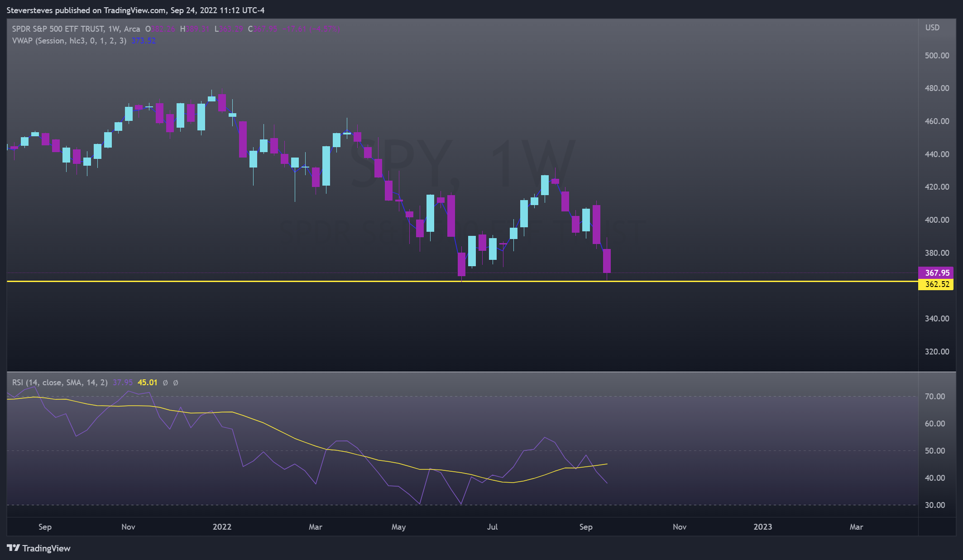Screen dimensions: 963x560
Task: Click the RSI moving average value 45.01
Action: coord(148,383)
